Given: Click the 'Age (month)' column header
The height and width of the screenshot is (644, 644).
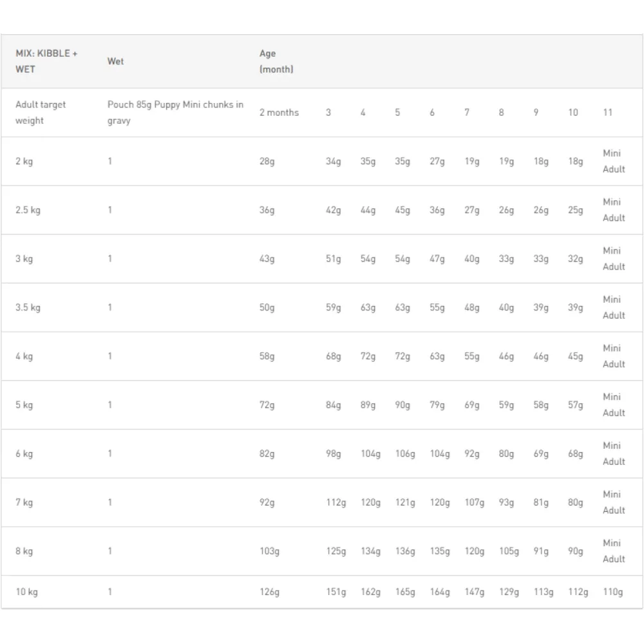Looking at the screenshot, I should pos(276,61).
